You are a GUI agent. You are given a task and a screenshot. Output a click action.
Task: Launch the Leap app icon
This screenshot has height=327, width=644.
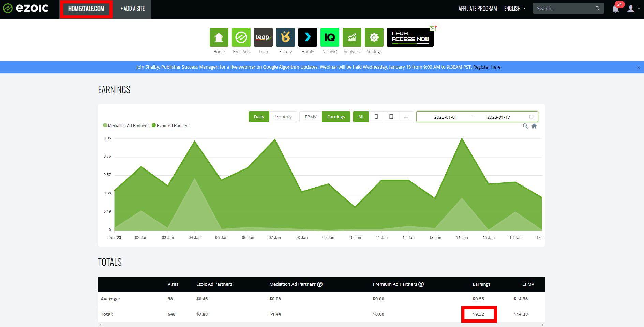[263, 38]
